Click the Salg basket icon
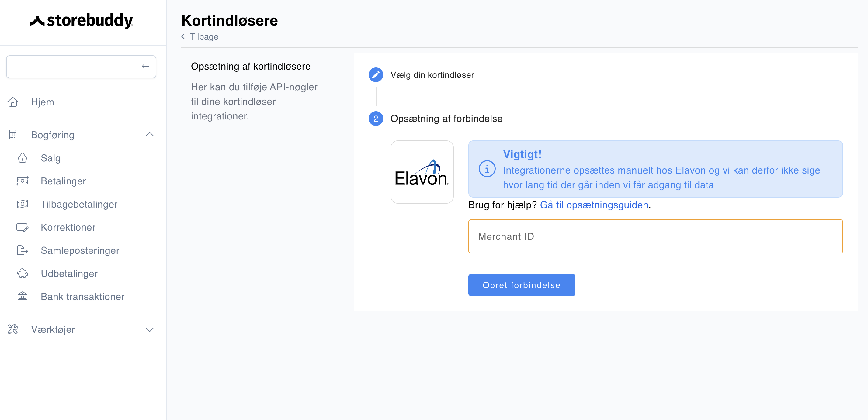The height and width of the screenshot is (420, 868). (23, 158)
